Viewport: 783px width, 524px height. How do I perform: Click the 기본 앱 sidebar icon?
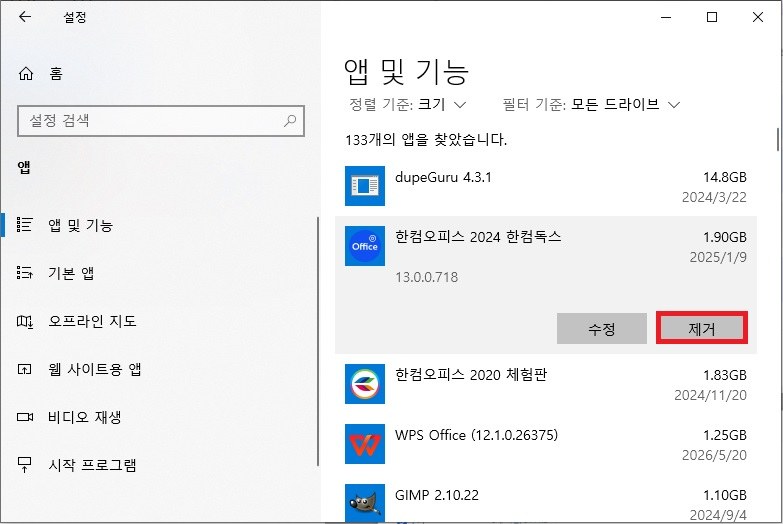tap(24, 273)
